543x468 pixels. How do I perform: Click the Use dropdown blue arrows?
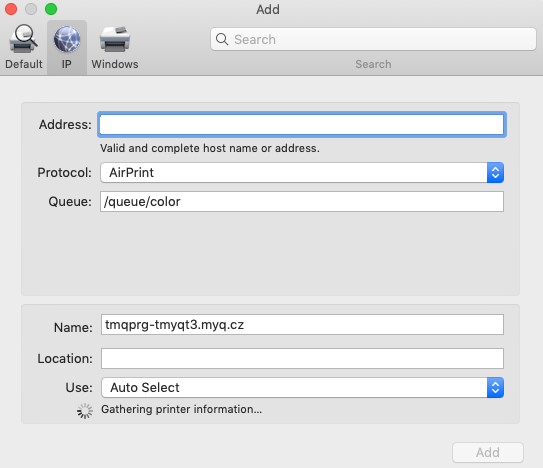(495, 388)
